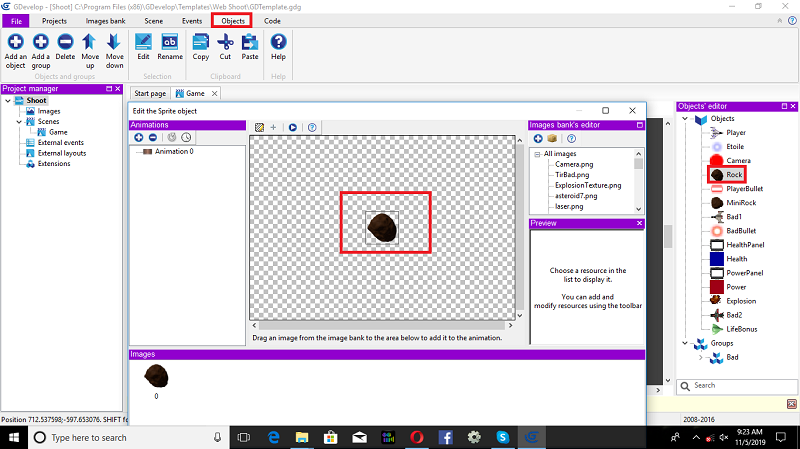
Task: Click the Move down arrow icon
Action: point(114,41)
